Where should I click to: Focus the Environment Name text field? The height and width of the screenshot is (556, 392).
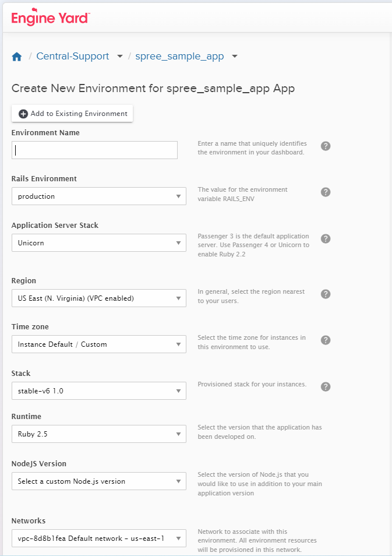(94, 150)
